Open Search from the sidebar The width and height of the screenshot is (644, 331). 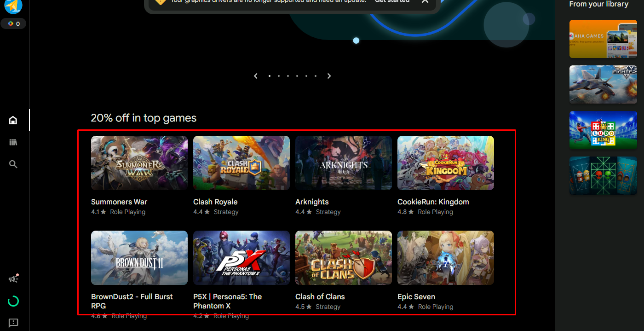click(13, 164)
